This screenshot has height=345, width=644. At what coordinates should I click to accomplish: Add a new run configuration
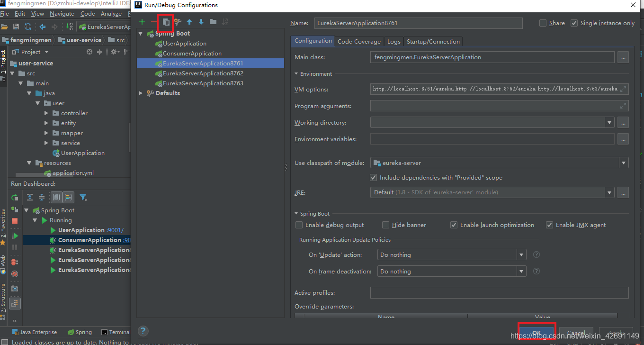(142, 22)
